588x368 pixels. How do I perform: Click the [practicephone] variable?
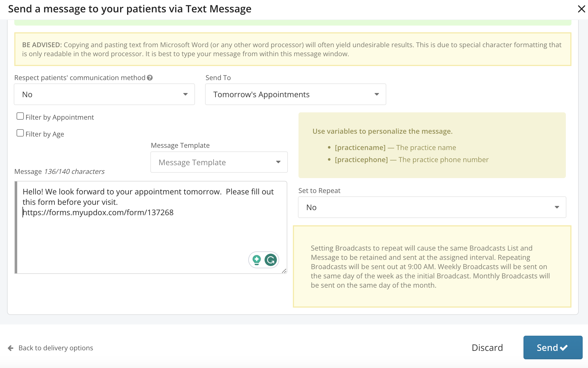pos(361,160)
